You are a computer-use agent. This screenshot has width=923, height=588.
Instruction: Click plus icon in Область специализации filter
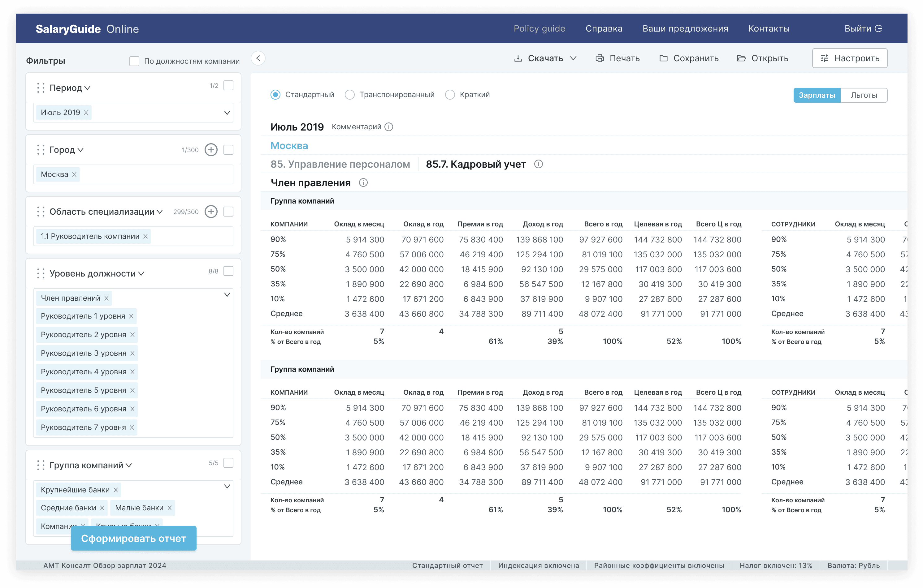211,212
